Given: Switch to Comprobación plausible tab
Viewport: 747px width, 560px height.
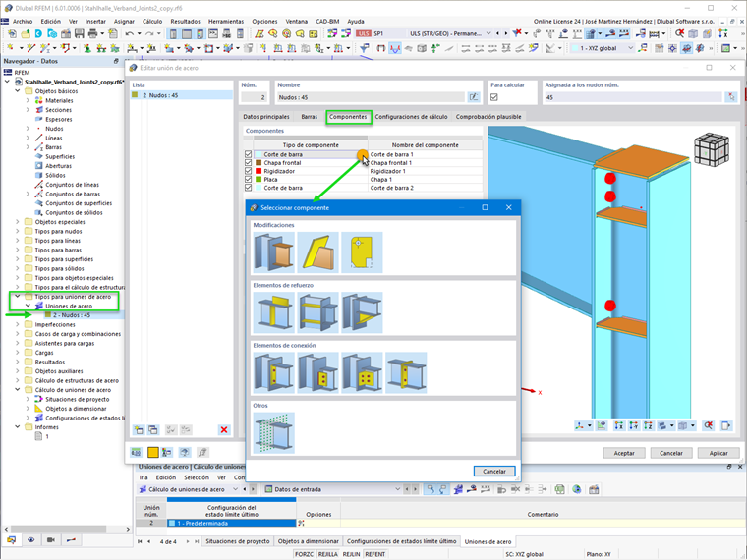Looking at the screenshot, I should [488, 117].
